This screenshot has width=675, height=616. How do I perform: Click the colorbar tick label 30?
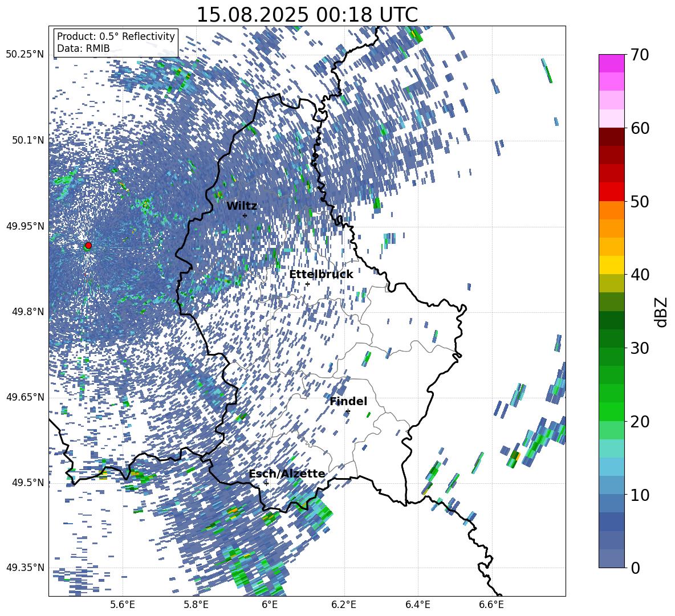[640, 348]
